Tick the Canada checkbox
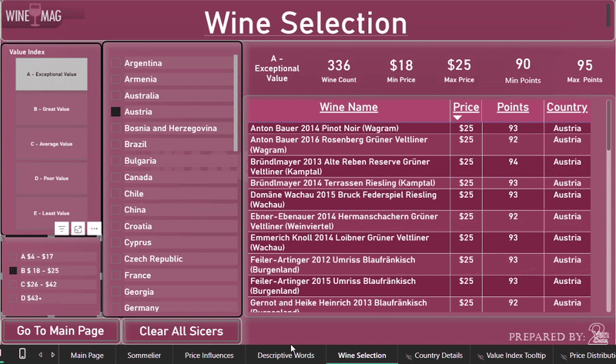Viewport: 616px width, 364px height. (x=115, y=178)
